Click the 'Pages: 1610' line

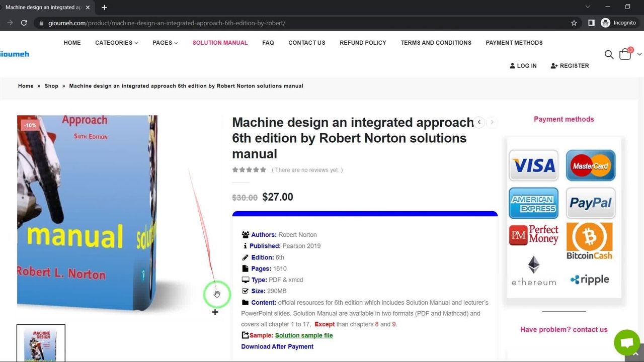pos(264,268)
